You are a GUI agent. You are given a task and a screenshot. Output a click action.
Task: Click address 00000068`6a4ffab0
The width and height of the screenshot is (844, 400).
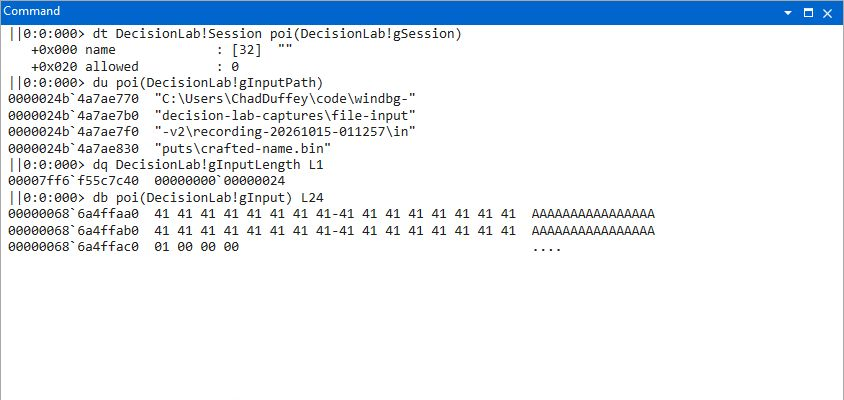pyautogui.click(x=73, y=231)
